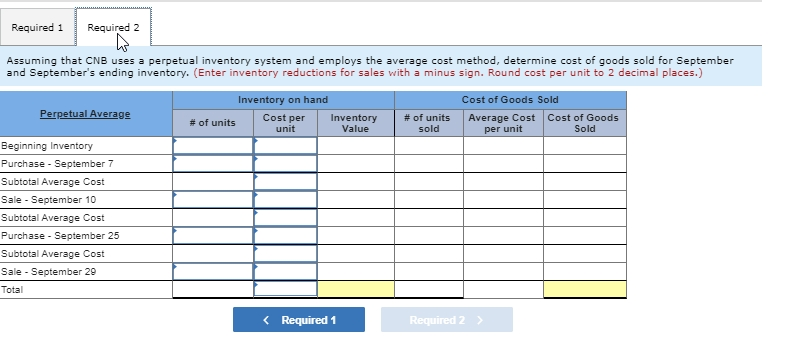Click cost per unit for Purchase - September 25
Screen dimensions: 788x360
285,236
